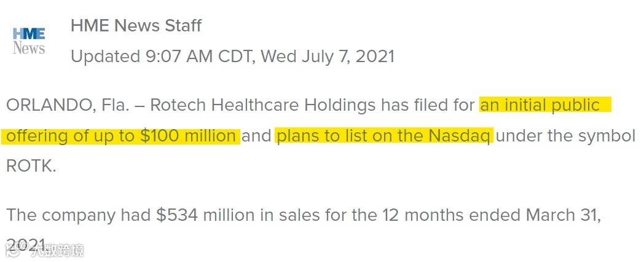This screenshot has width=644, height=262.
Task: Click the '$100 million' amount
Action: (x=188, y=136)
